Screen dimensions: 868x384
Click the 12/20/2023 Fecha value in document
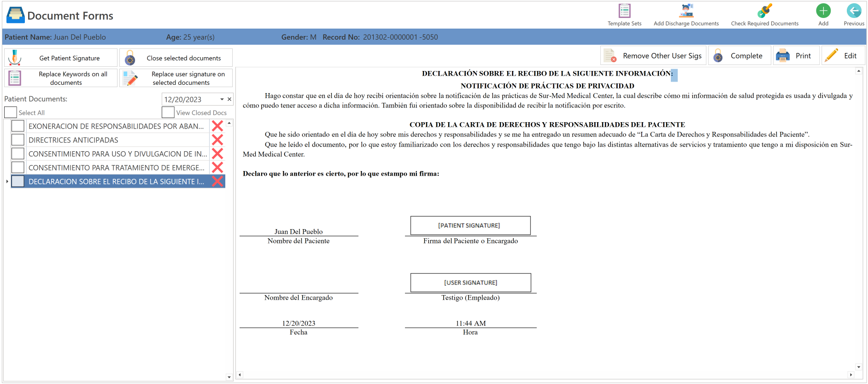click(299, 323)
